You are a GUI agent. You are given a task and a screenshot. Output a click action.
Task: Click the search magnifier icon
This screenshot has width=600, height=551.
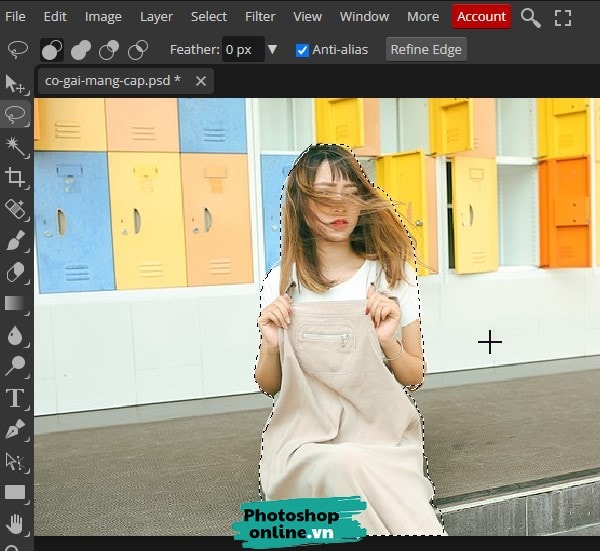point(531,17)
